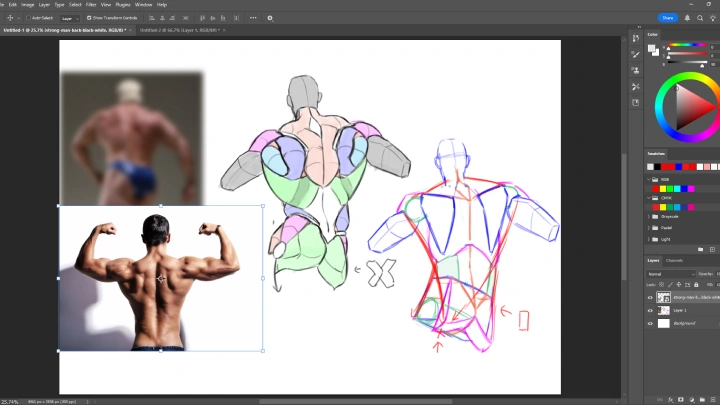The width and height of the screenshot is (720, 405).
Task: Click align left edges icon
Action: tap(152, 18)
